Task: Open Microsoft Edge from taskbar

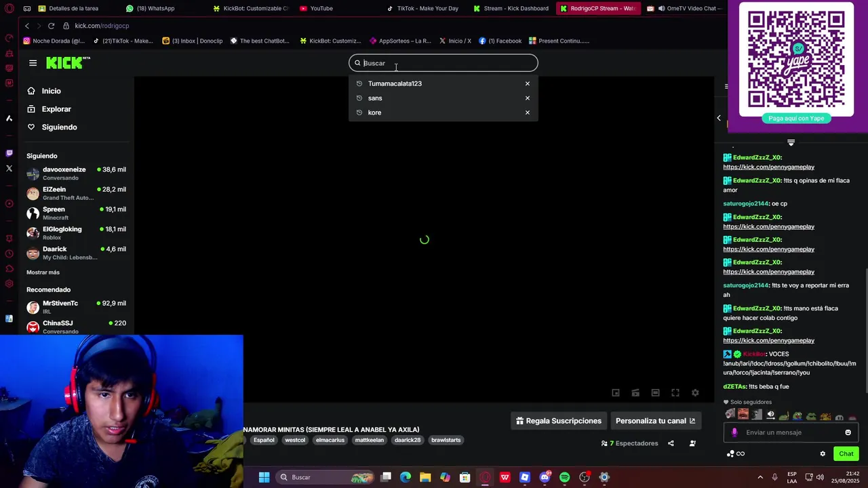Action: [406, 477]
